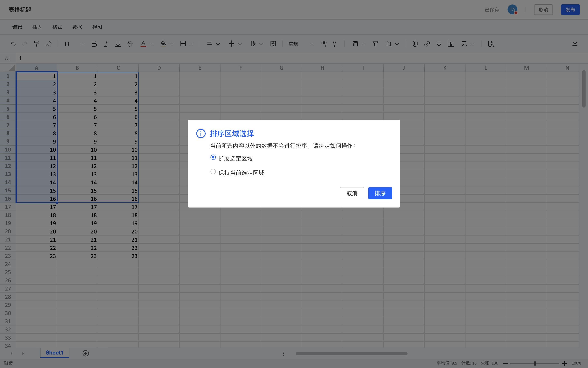
Task: Click the blue 排序 button in dialog
Action: (380, 193)
